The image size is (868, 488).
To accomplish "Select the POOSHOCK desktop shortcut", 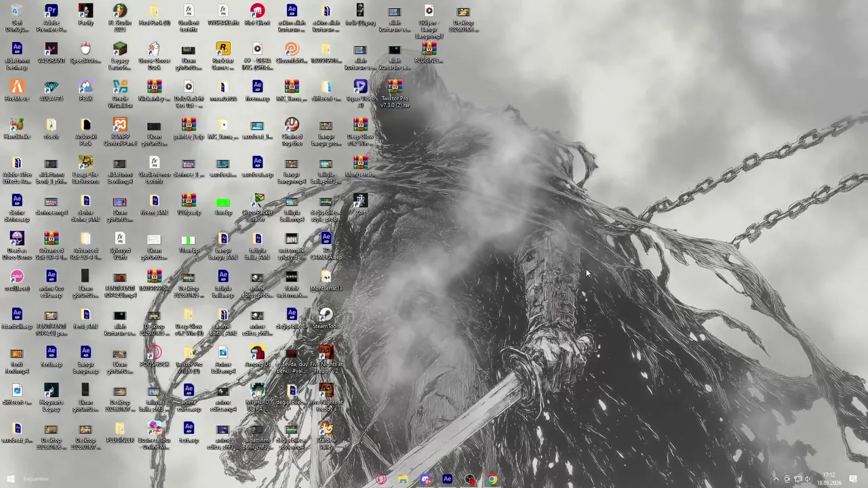I will coord(154,357).
